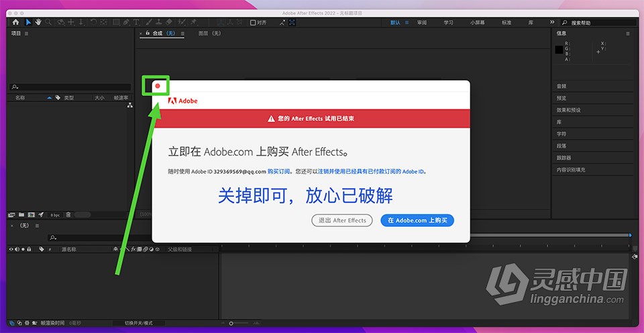Viewport: 644px width, 333px height.
Task: Select the Pen tool
Action: coord(126,22)
